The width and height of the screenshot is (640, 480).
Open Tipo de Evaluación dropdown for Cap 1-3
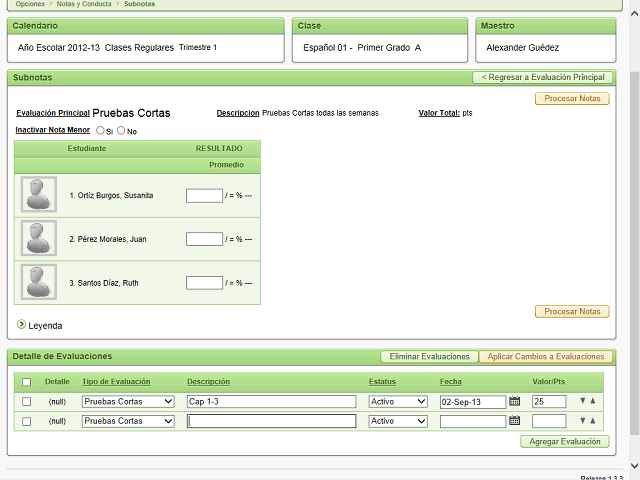tap(128, 401)
